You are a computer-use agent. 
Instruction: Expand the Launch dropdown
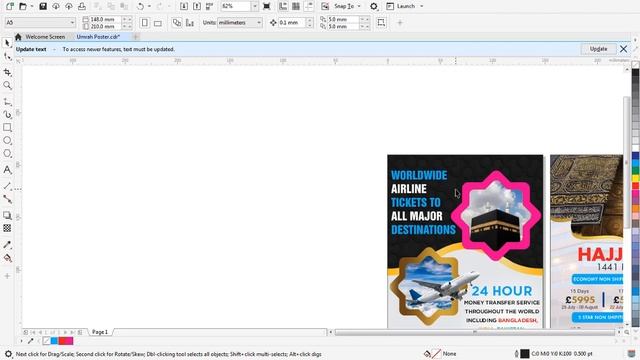tap(422, 6)
